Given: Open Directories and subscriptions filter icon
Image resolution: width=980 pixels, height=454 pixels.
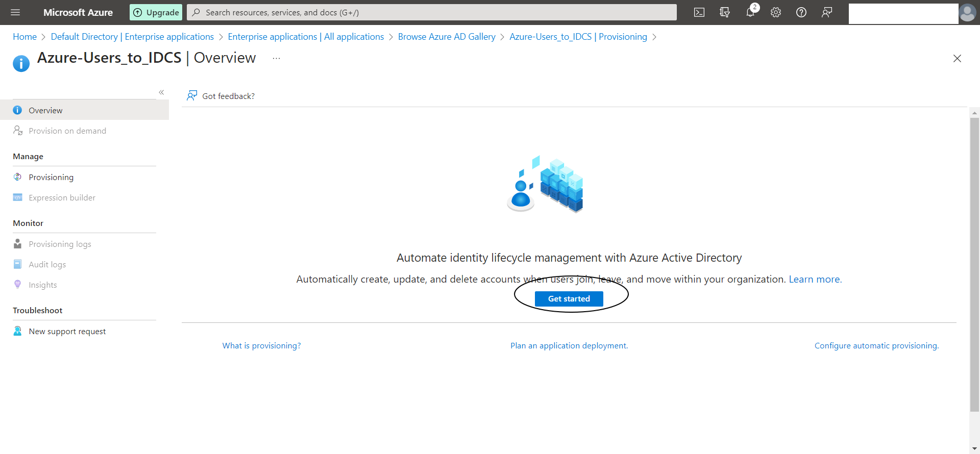Looking at the screenshot, I should click(725, 12).
